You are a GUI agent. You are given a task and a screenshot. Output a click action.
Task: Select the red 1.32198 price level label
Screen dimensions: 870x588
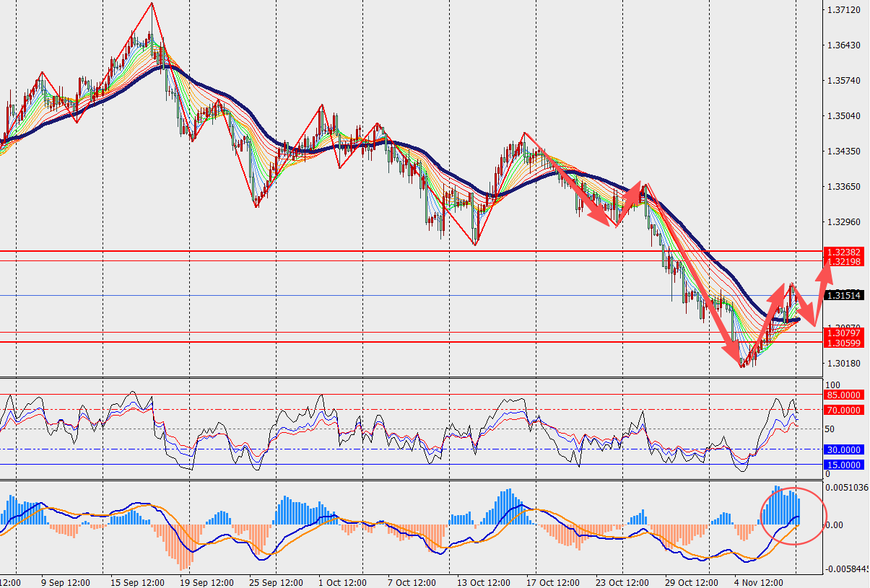[844, 261]
